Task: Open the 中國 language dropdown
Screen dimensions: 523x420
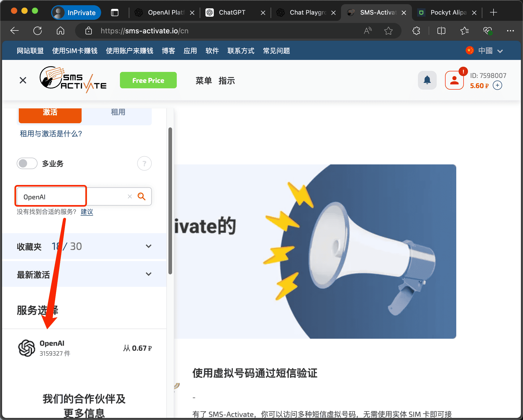Action: [x=485, y=51]
